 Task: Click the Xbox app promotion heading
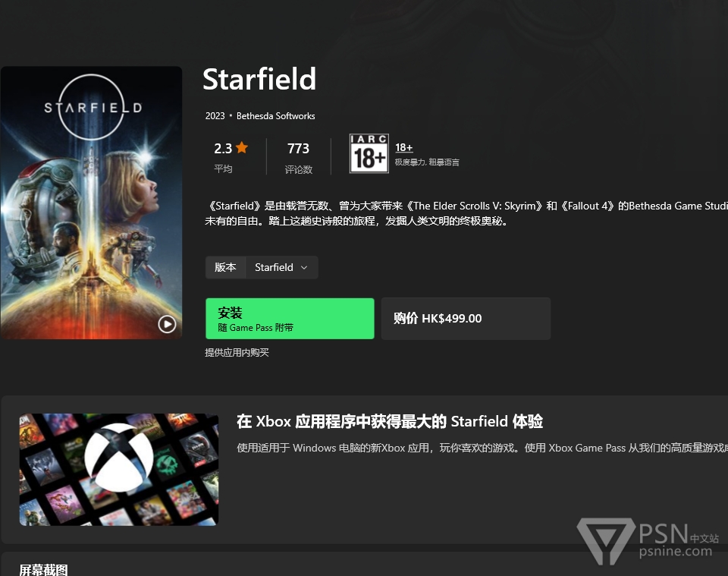point(390,422)
